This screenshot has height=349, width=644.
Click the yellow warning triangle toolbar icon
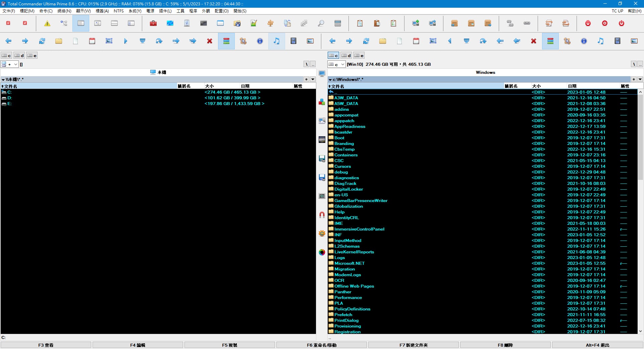pos(47,23)
